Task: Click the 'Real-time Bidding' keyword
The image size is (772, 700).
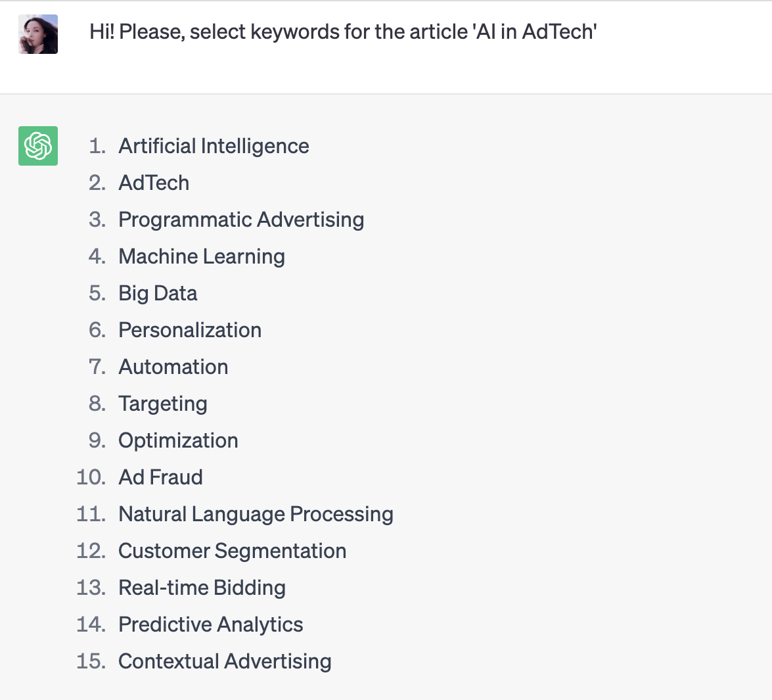Action: (x=202, y=588)
